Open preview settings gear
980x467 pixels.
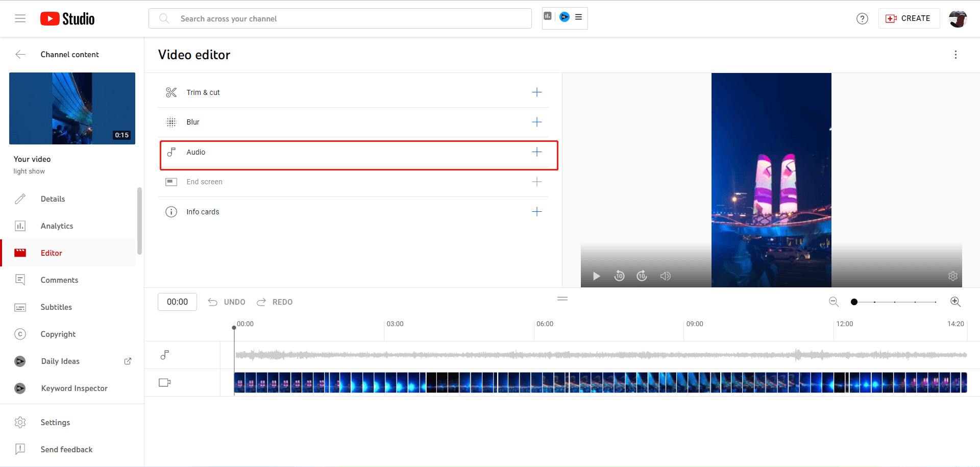click(x=953, y=276)
